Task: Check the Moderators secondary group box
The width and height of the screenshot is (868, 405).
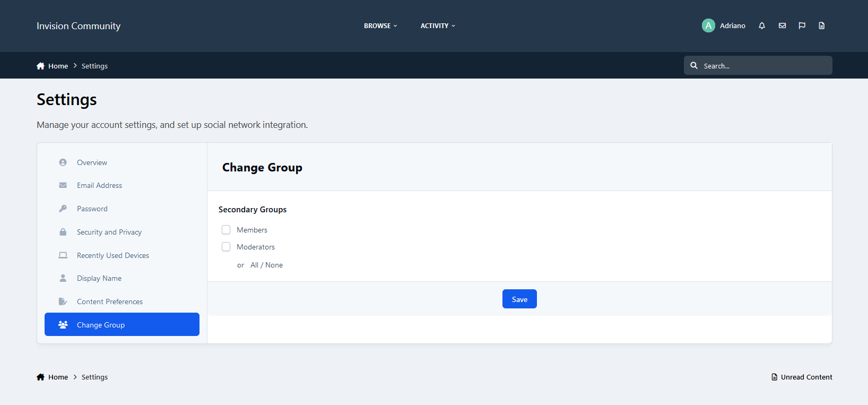Action: [x=226, y=247]
